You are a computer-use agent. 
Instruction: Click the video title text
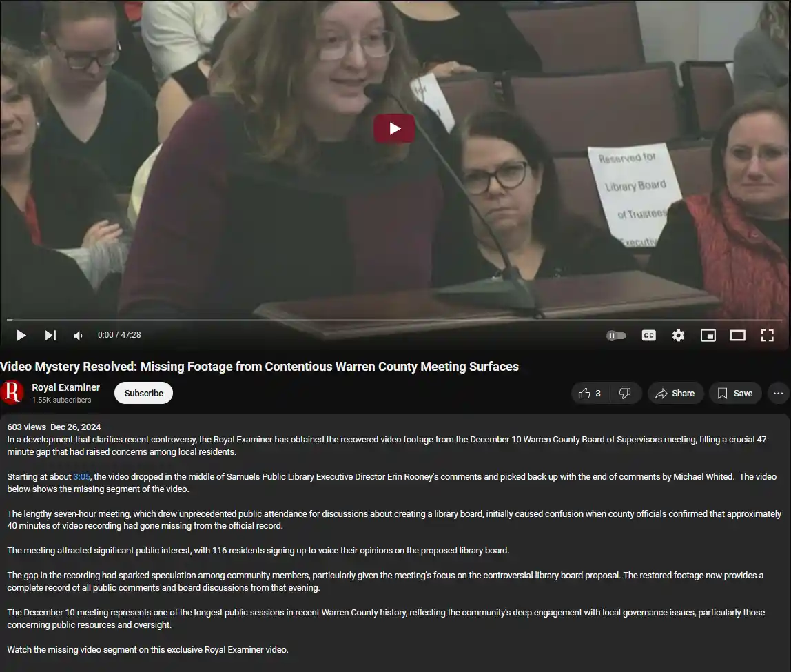pos(259,366)
